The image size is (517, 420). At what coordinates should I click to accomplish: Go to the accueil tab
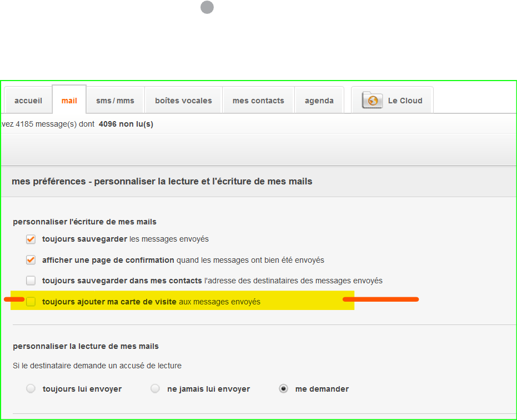pos(28,101)
